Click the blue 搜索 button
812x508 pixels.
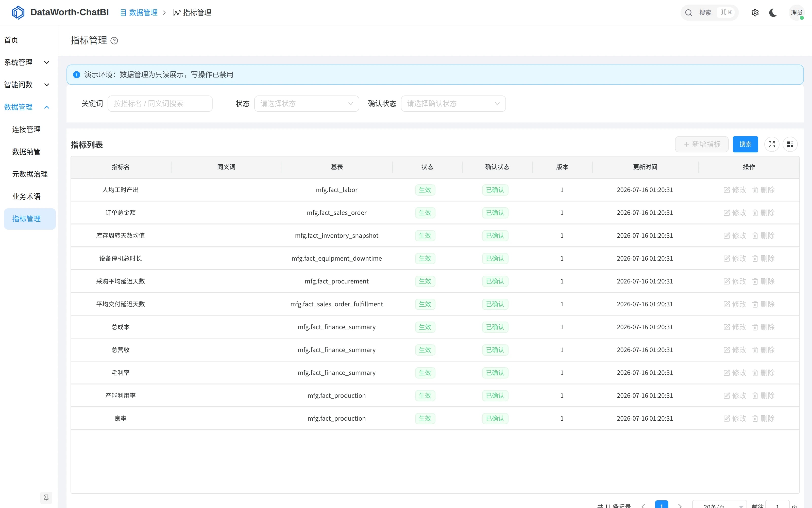coord(745,144)
